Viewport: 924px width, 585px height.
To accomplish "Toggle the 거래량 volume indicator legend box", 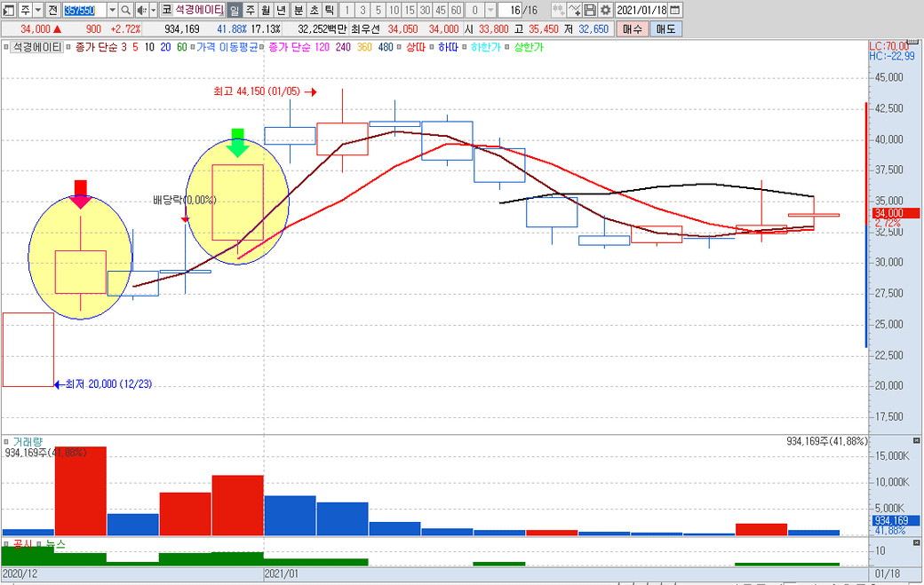I will (27, 441).
